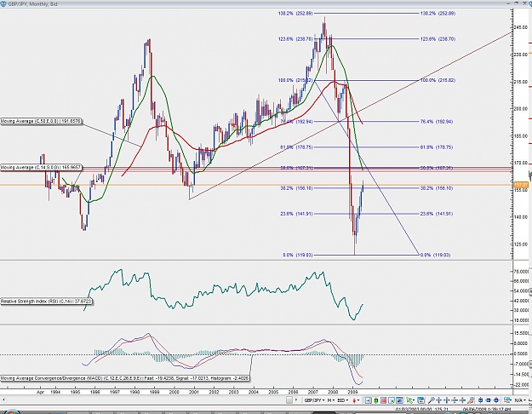
Task: Click the network monitors icon beside N/A
Action: click(506, 400)
